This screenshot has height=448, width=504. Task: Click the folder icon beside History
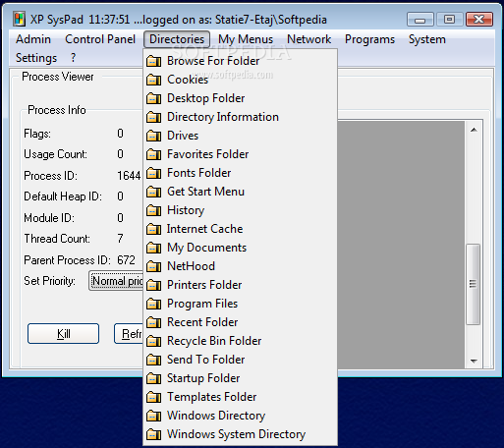pos(153,210)
